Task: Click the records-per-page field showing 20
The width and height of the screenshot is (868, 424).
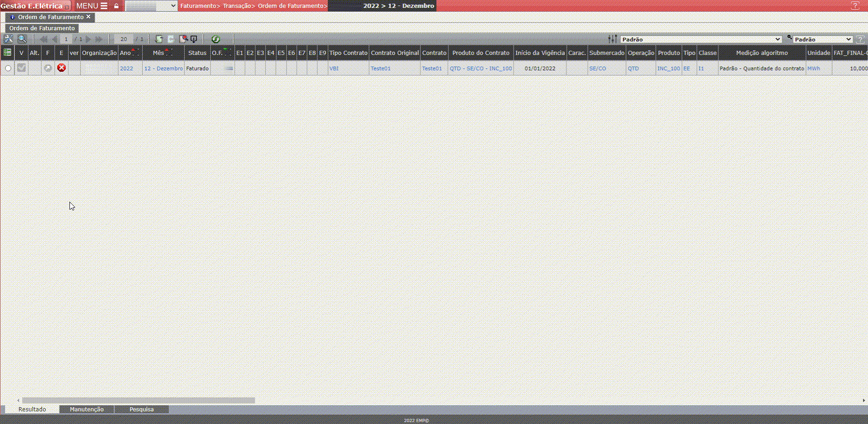Action: [124, 39]
